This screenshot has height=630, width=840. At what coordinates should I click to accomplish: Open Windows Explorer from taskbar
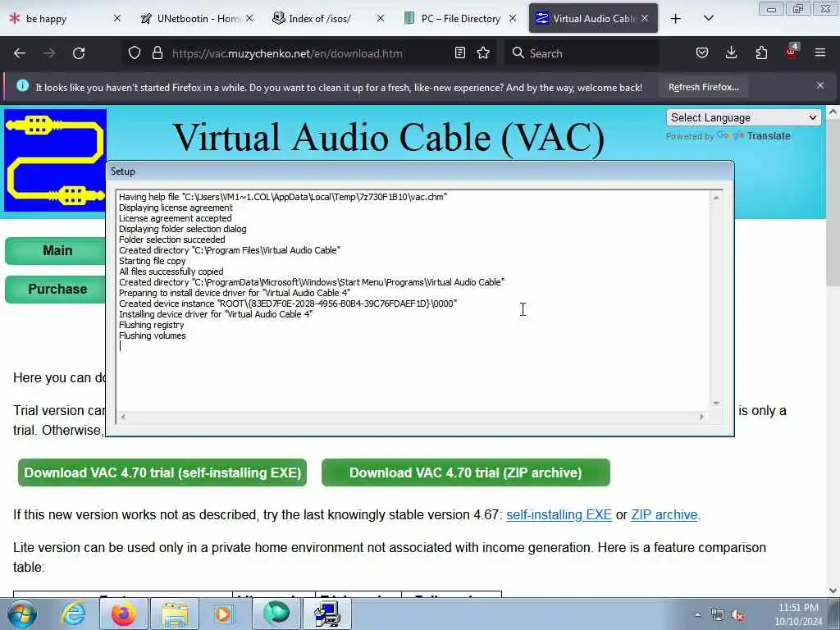point(176,614)
